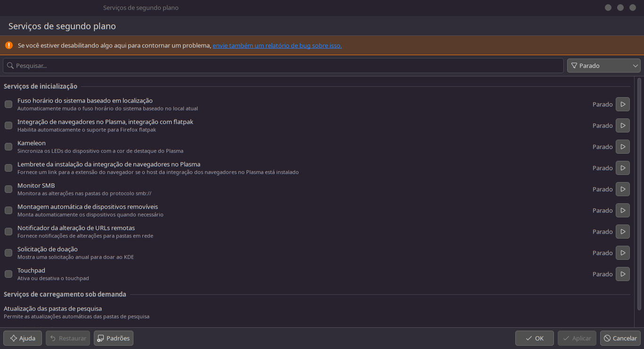Click the bug report link
Image resolution: width=644 pixels, height=349 pixels.
coord(277,46)
